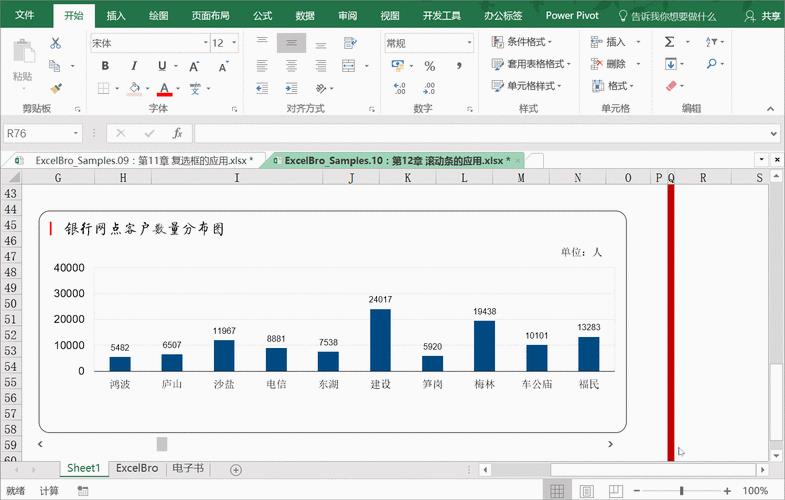Switch to the 数据 tab
This screenshot has width=785, height=500.
(305, 16)
